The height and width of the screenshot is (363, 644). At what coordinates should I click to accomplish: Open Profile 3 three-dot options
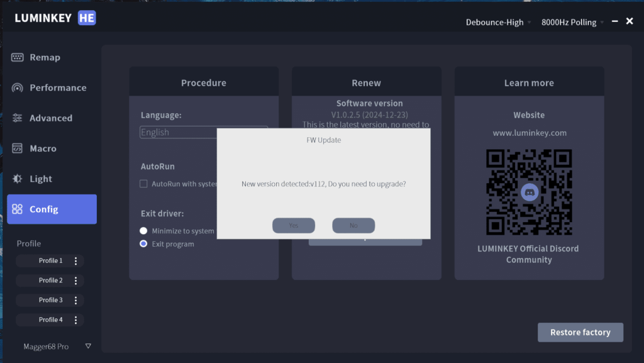coord(75,300)
